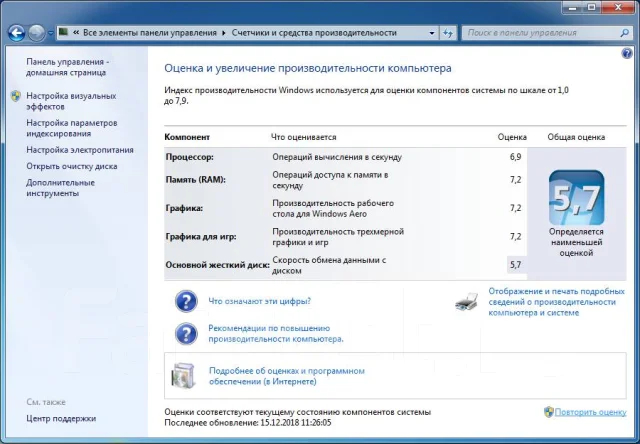
Task: Click the page title 'Оценка и увеличение производительности компьютера'
Action: pos(308,68)
